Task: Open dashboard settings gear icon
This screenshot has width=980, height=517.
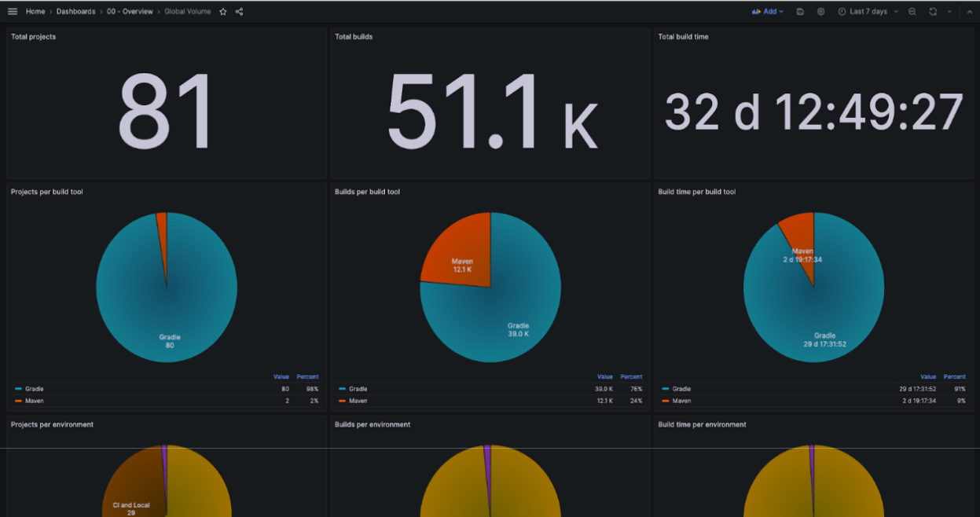Action: [820, 12]
